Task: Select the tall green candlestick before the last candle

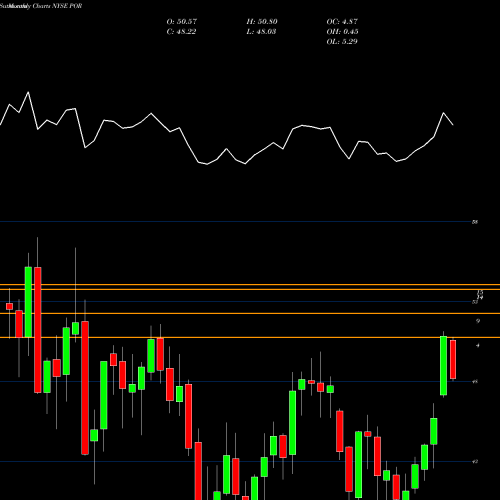Action: tap(443, 366)
